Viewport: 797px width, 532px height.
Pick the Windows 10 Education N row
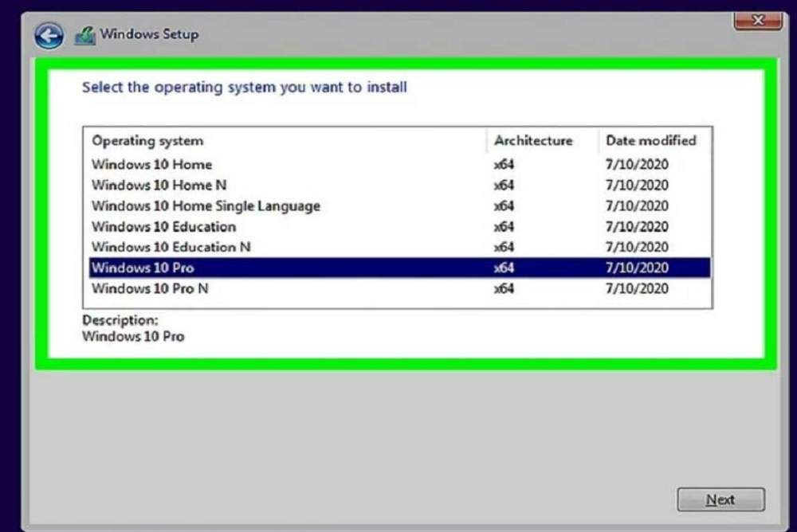pos(171,247)
